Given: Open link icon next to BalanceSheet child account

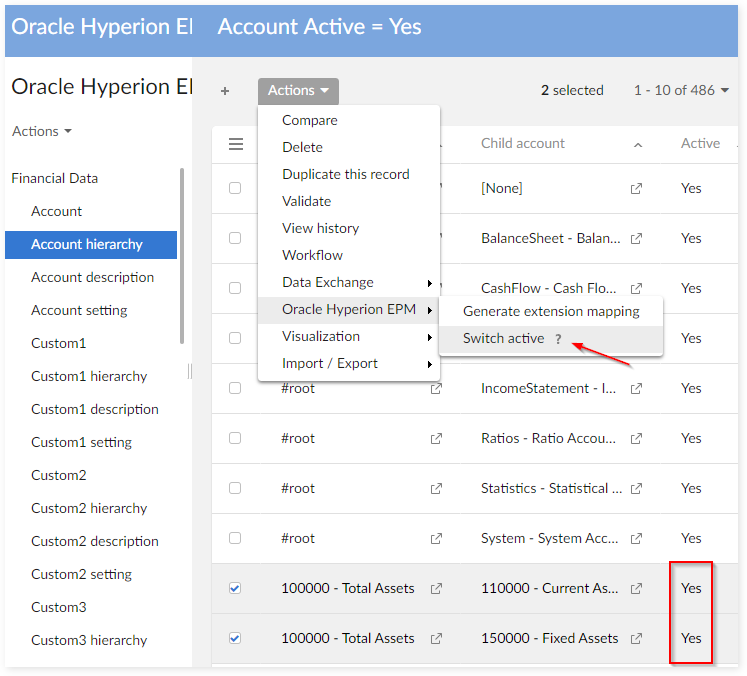Looking at the screenshot, I should pos(637,239).
